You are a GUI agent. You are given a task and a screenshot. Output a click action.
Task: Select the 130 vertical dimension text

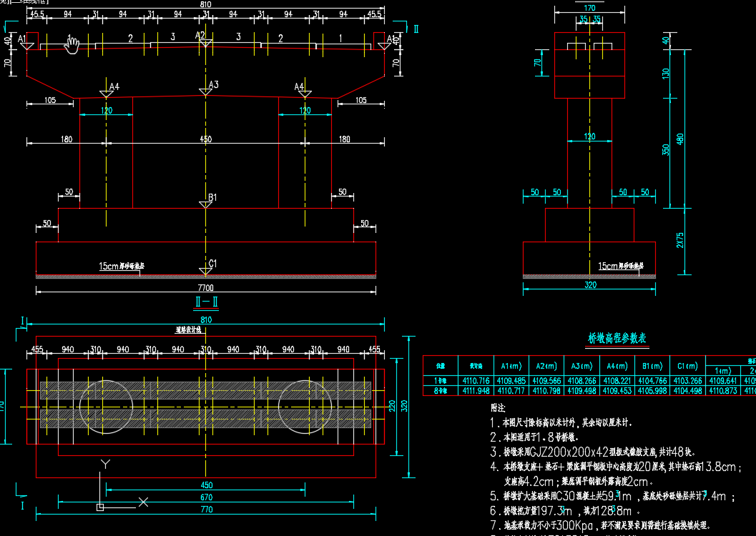[x=666, y=73]
